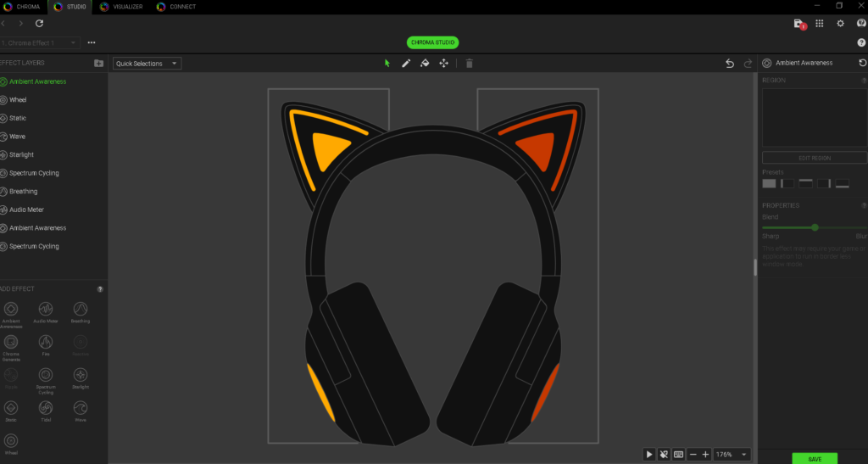This screenshot has width=868, height=464.
Task: Select the Wheel effect layer
Action: pos(53,99)
